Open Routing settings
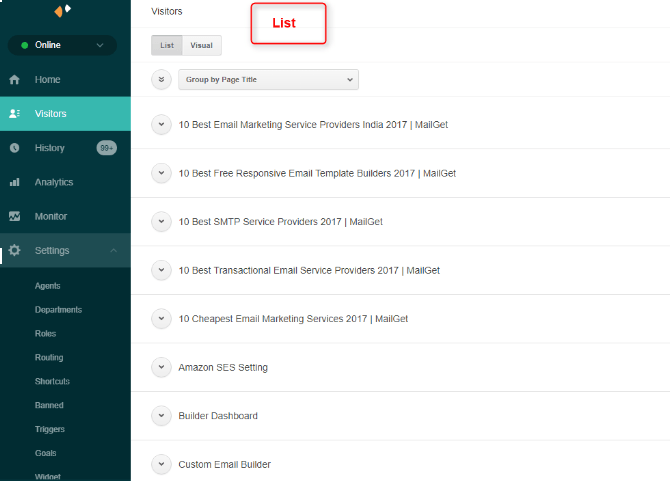Screen dimensions: 670x481 (x=49, y=358)
